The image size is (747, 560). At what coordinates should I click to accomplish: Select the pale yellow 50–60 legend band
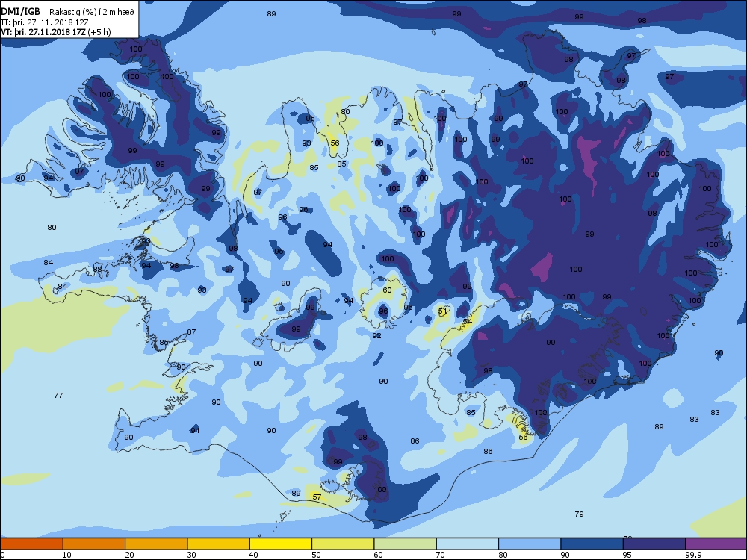coord(343,544)
